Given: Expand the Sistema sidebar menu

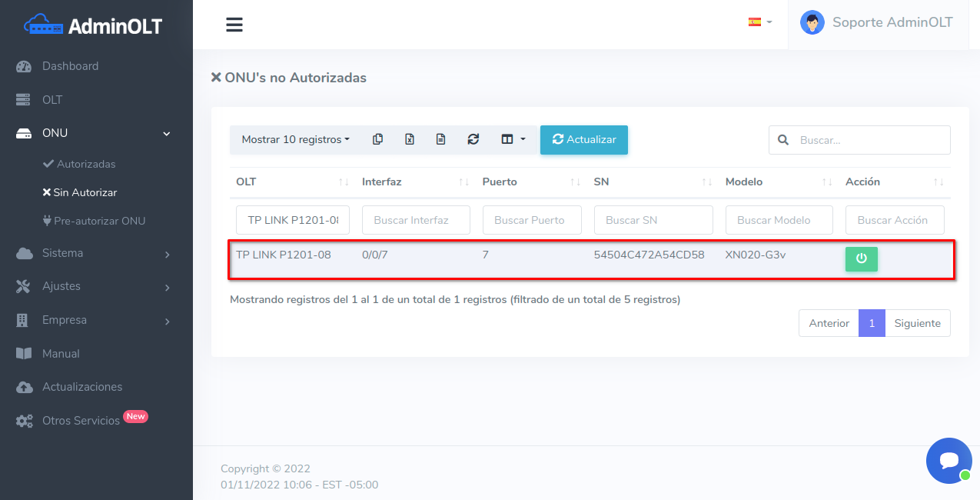Looking at the screenshot, I should point(96,253).
